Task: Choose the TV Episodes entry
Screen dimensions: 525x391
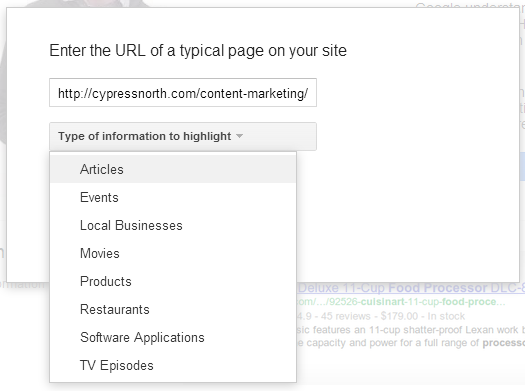Action: (x=173, y=366)
